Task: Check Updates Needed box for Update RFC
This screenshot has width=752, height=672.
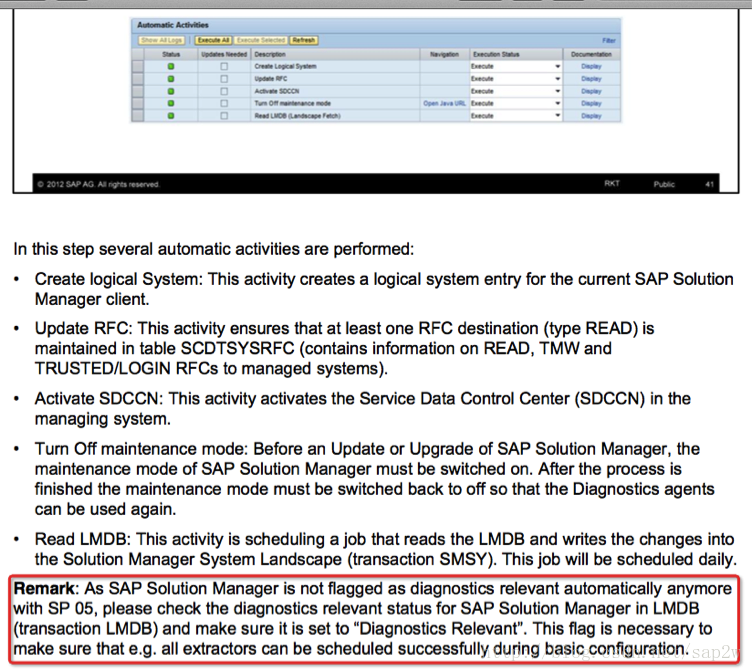Action: coord(224,79)
